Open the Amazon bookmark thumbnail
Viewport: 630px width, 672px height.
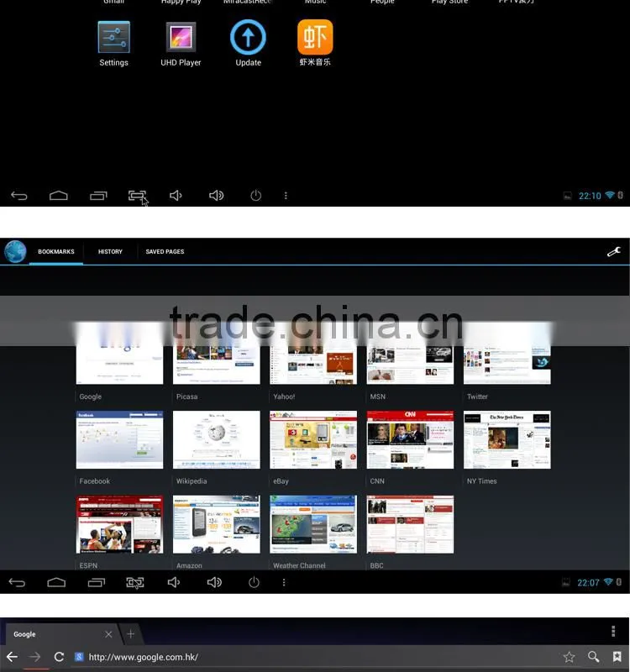coord(217,524)
